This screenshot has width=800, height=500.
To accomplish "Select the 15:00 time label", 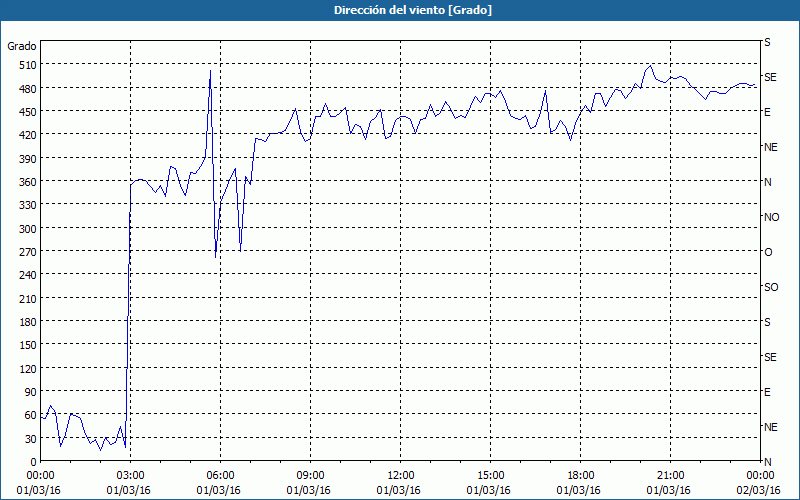I will [x=490, y=477].
